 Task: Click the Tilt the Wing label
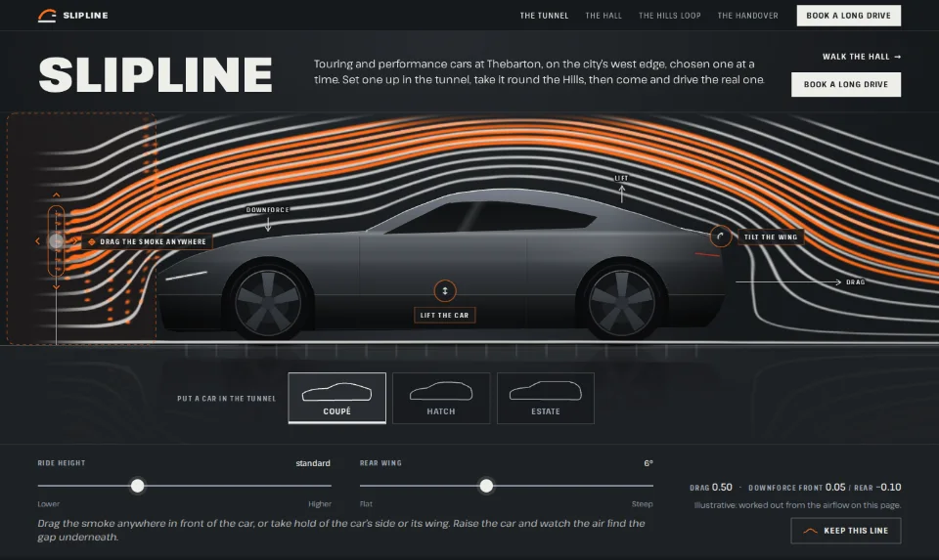coord(771,237)
